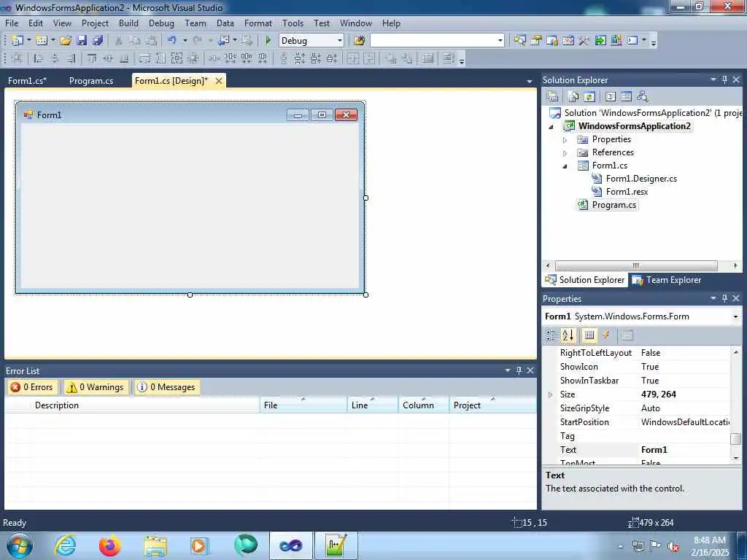Open the Find combo box dropdown
The height and width of the screenshot is (560, 747).
point(500,41)
